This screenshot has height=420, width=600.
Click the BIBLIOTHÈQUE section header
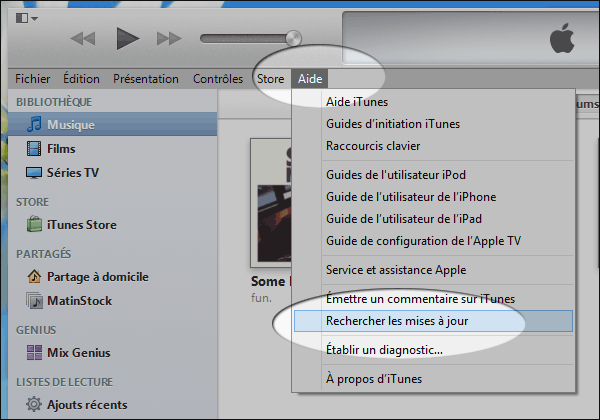coord(54,102)
